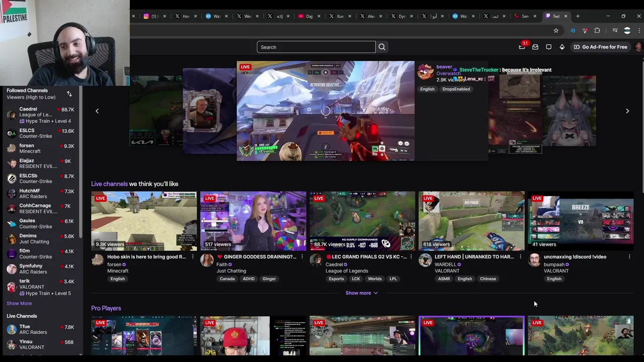Viewport: 644px width, 362px height.
Task: Go to next featured stream in carousel
Action: pos(627,111)
